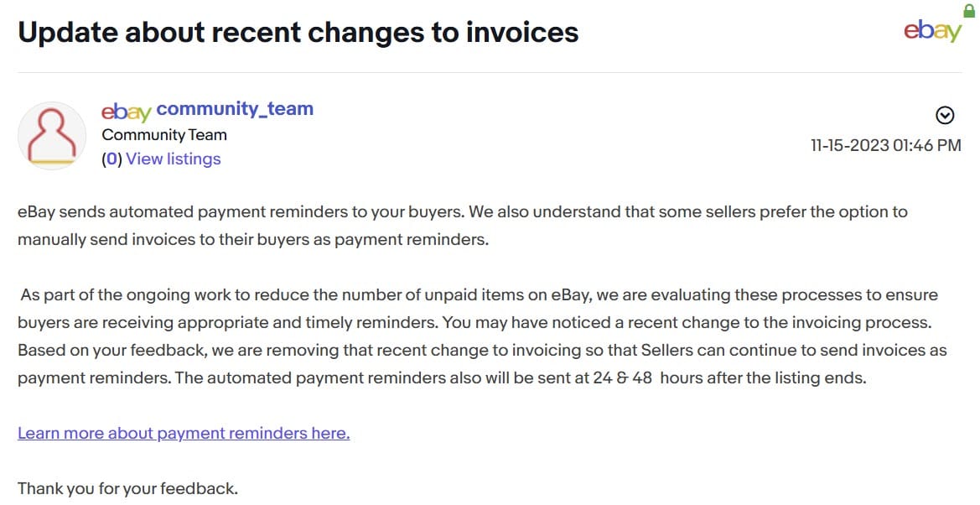Click small eBay badge beside username
The height and width of the screenshot is (505, 980).
[126, 111]
